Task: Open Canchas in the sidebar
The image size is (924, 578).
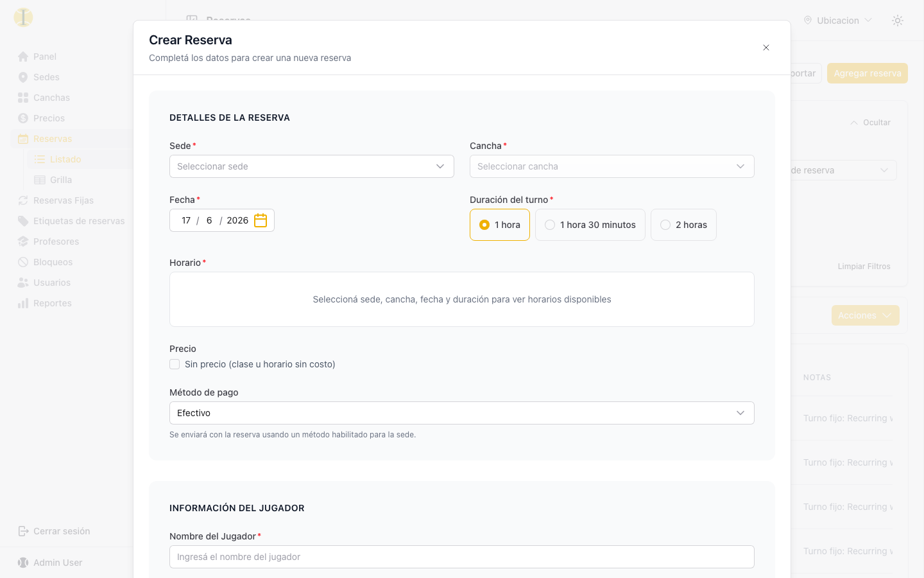Action: pyautogui.click(x=51, y=98)
